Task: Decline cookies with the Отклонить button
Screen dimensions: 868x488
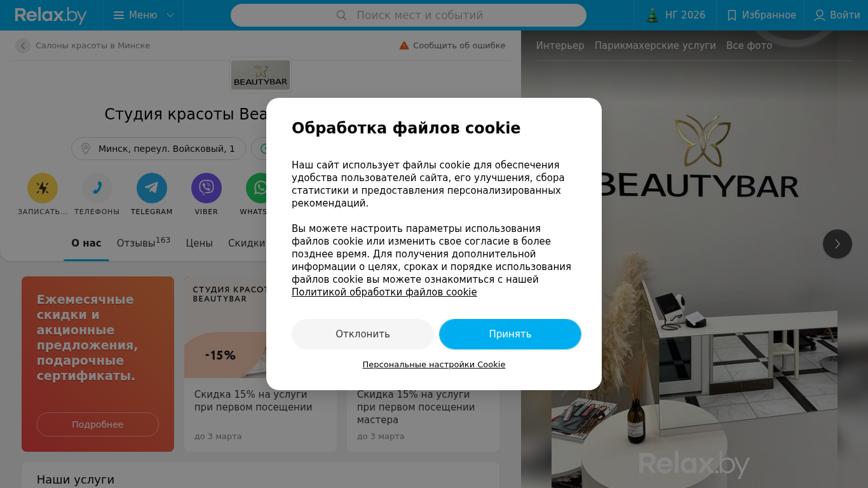Action: [x=363, y=334]
